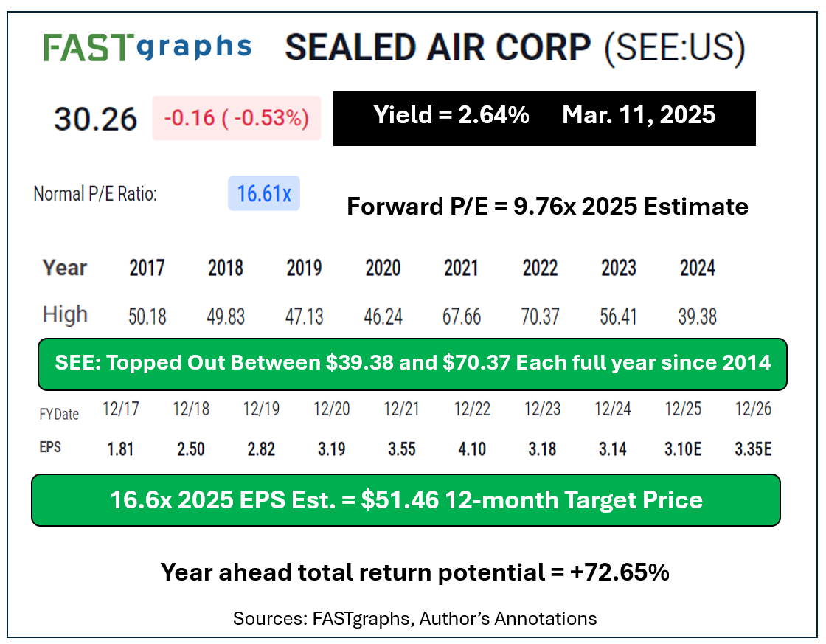The height and width of the screenshot is (644, 826).
Task: Click the 4.10 EPS value for 12/22
Action: [472, 449]
